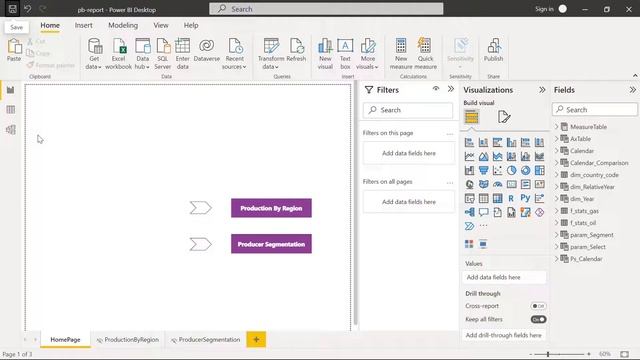Publish the report
The height and width of the screenshot is (360, 640).
tap(493, 50)
